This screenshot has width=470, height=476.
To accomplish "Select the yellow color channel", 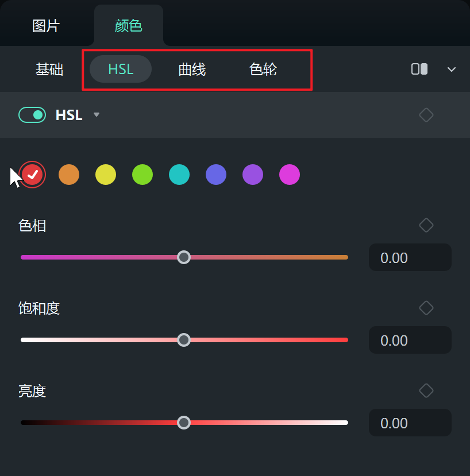I will (106, 175).
